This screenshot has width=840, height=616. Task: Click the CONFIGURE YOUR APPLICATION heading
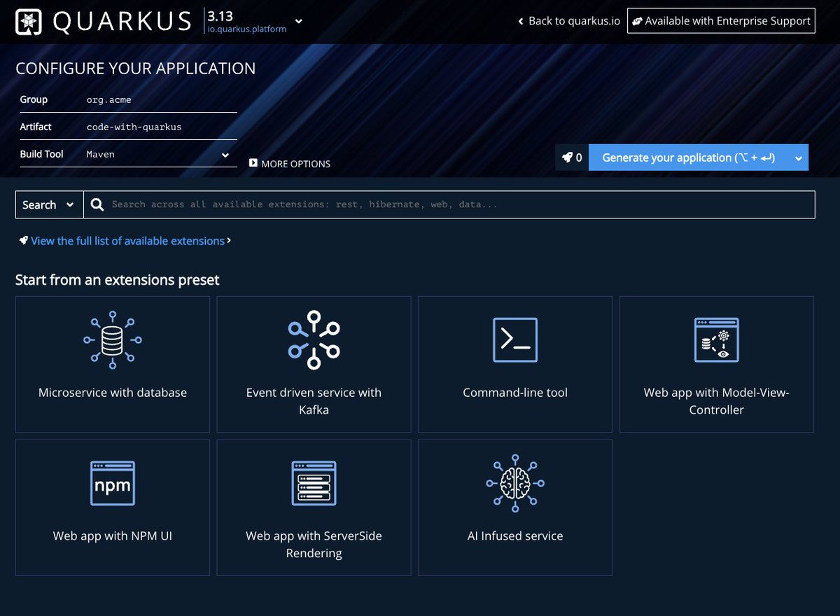point(136,69)
